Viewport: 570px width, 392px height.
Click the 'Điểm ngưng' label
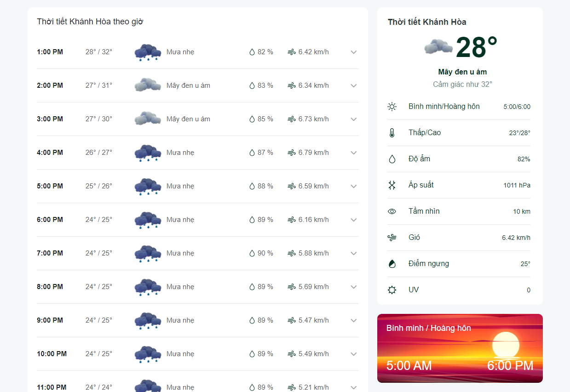click(429, 264)
